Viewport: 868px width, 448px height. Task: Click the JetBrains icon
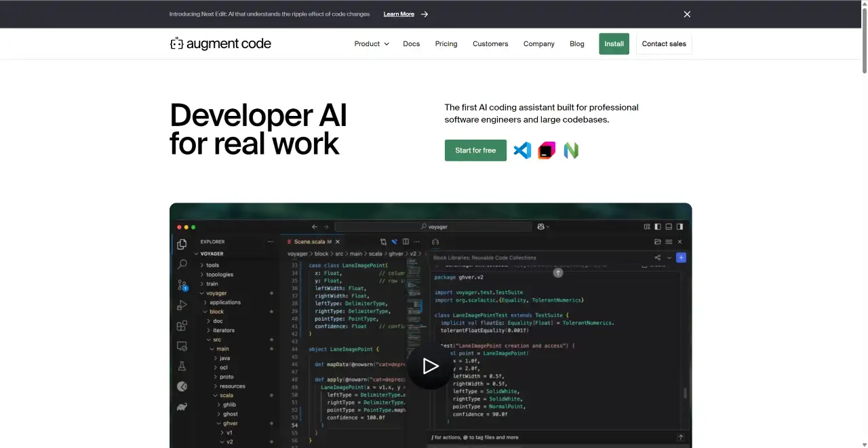(547, 150)
